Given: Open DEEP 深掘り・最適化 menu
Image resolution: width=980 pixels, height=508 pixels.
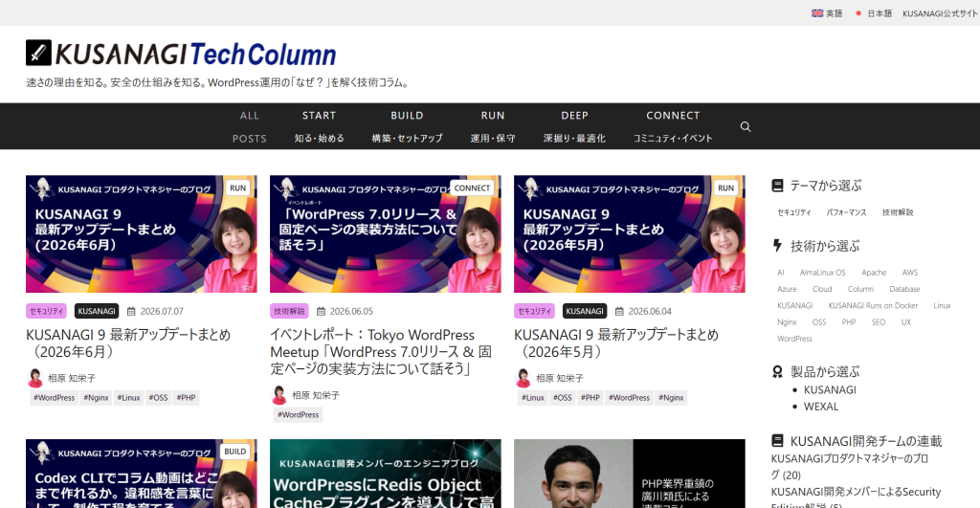Looking at the screenshot, I should pos(574,127).
